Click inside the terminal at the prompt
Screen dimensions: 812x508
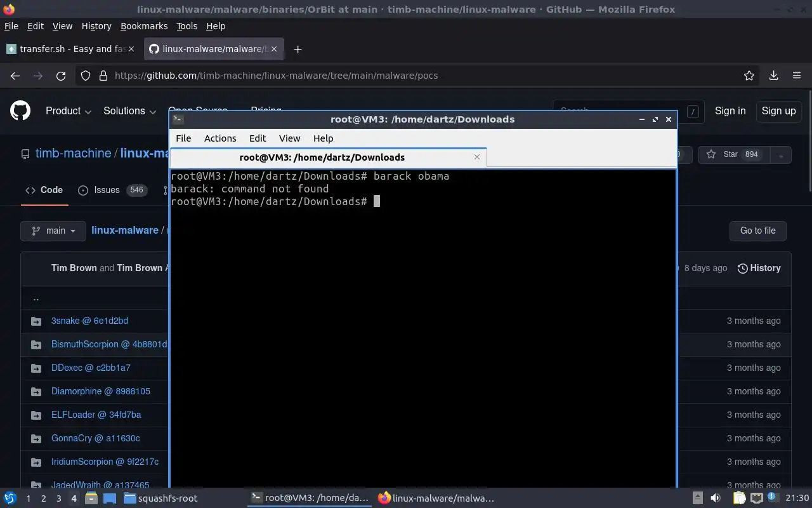[376, 201]
